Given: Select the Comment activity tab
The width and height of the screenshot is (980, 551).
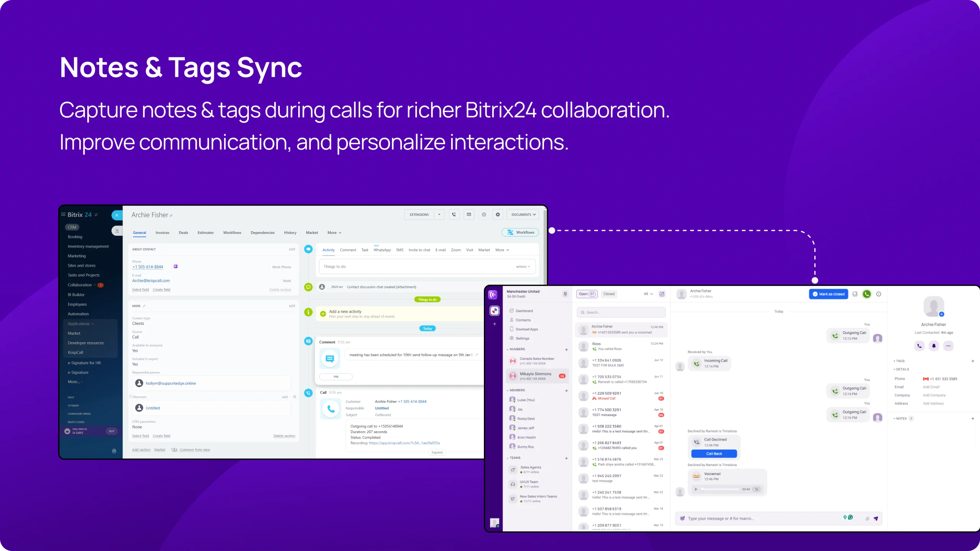Looking at the screenshot, I should (348, 250).
